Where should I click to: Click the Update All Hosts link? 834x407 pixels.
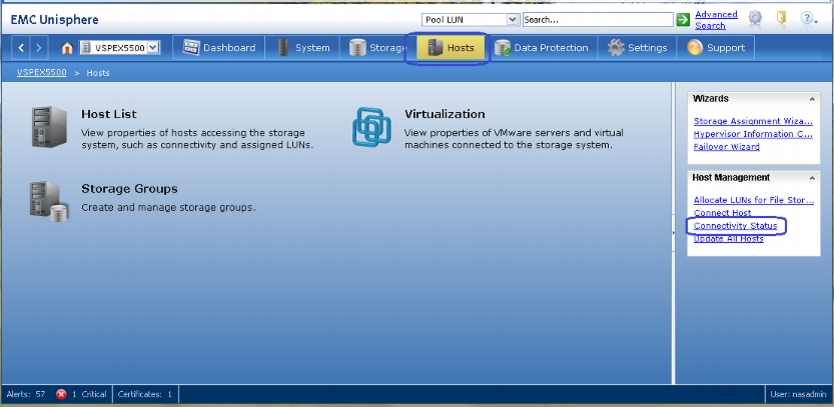(x=729, y=238)
